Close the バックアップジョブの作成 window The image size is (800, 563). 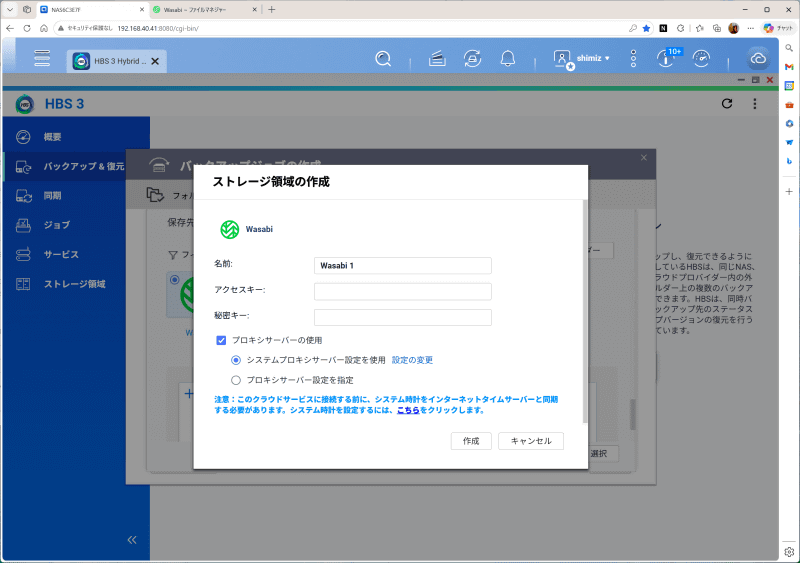click(x=644, y=158)
